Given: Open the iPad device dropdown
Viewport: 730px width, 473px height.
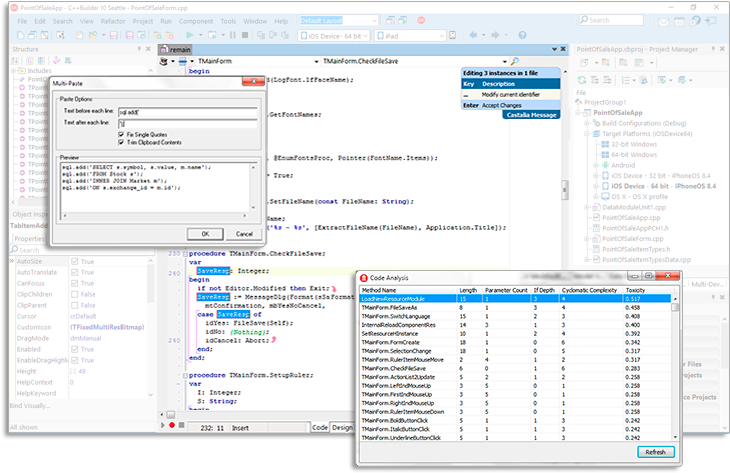Looking at the screenshot, I should (x=442, y=36).
